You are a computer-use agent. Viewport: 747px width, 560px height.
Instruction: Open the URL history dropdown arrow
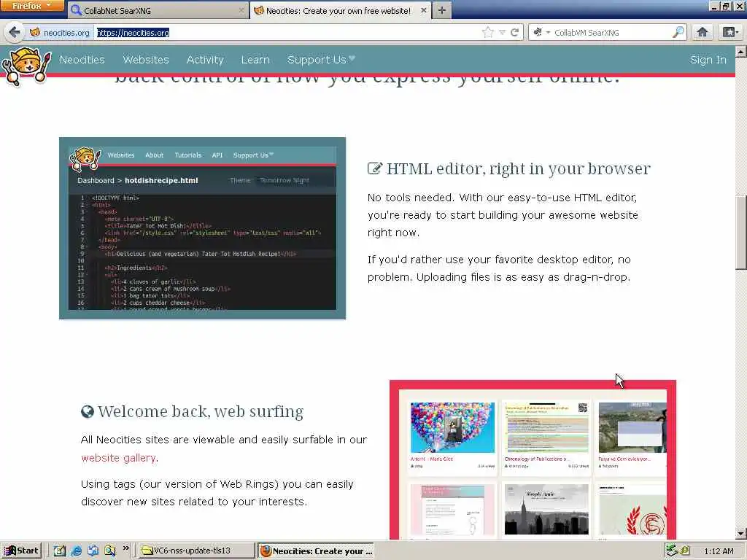(x=502, y=32)
